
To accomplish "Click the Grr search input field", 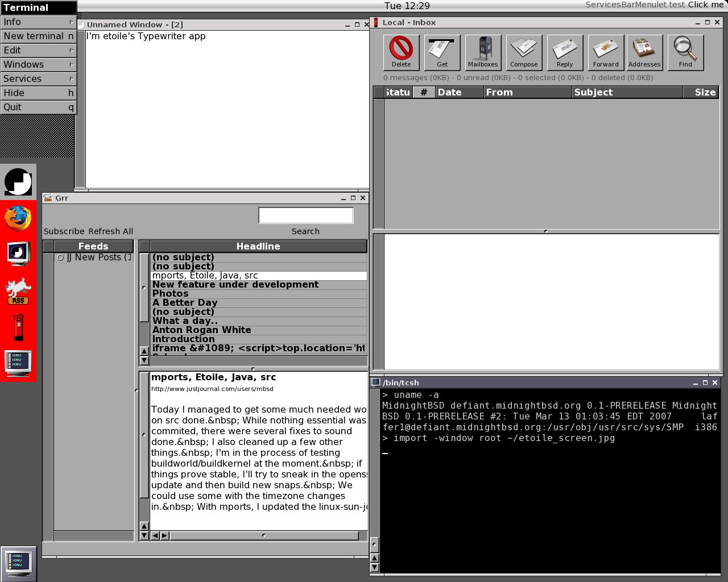I will [305, 215].
